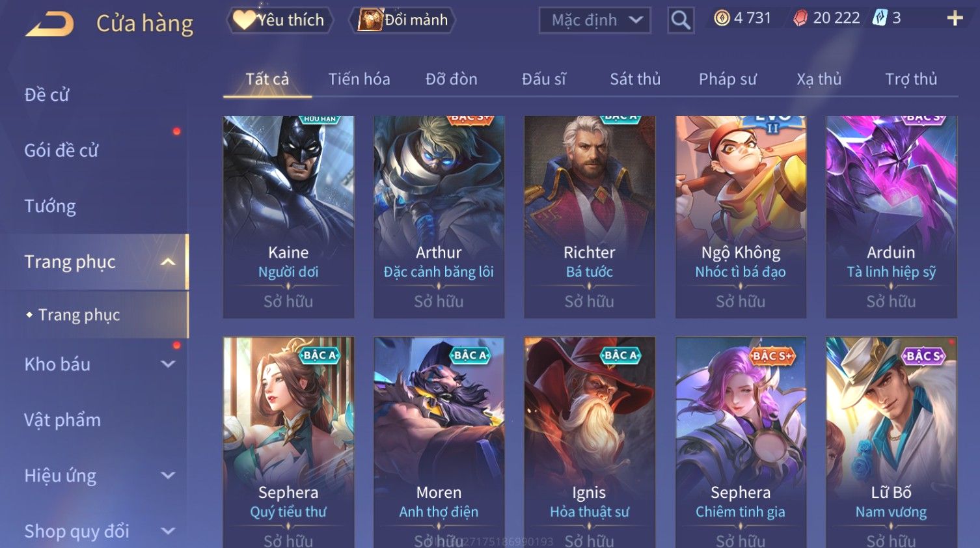Select Arduin Tà linh hiệp sỹ skin
980x548 pixels.
891,217
